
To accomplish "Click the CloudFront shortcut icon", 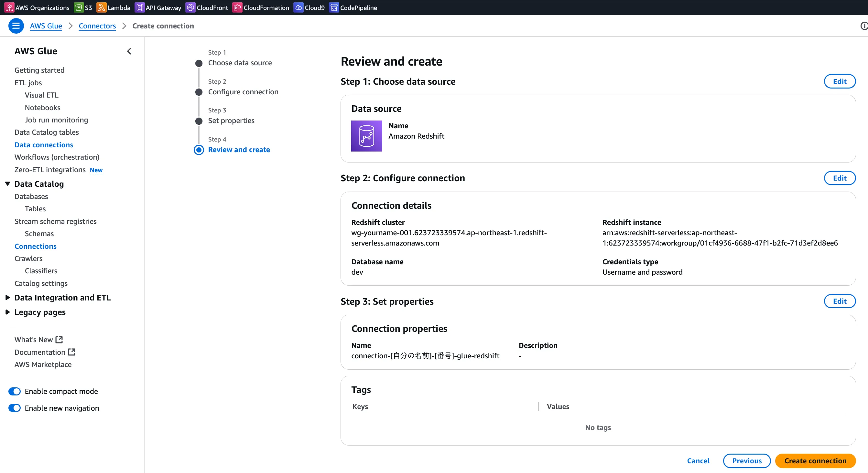I will click(x=190, y=7).
